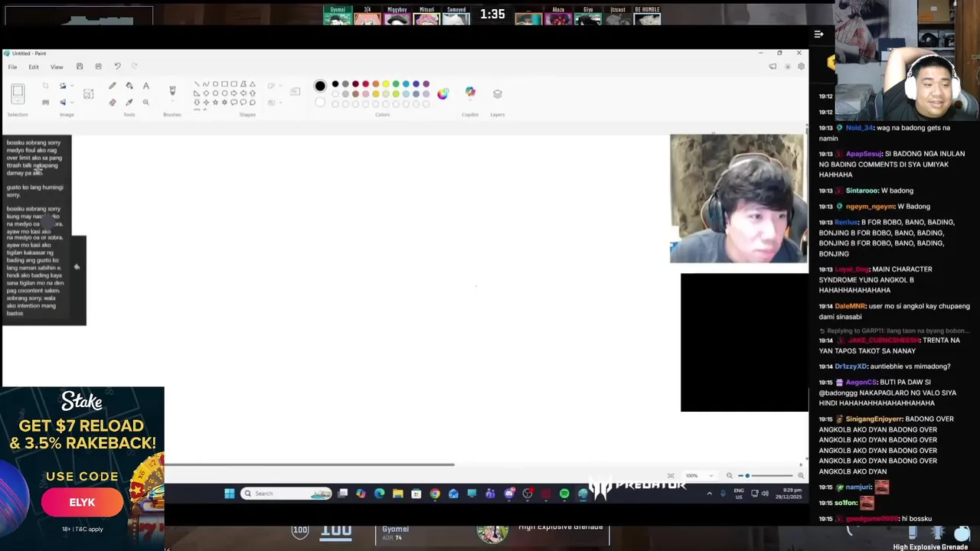Click the streamer webcam image on canvas
Image resolution: width=980 pixels, height=551 pixels.
[x=739, y=199]
